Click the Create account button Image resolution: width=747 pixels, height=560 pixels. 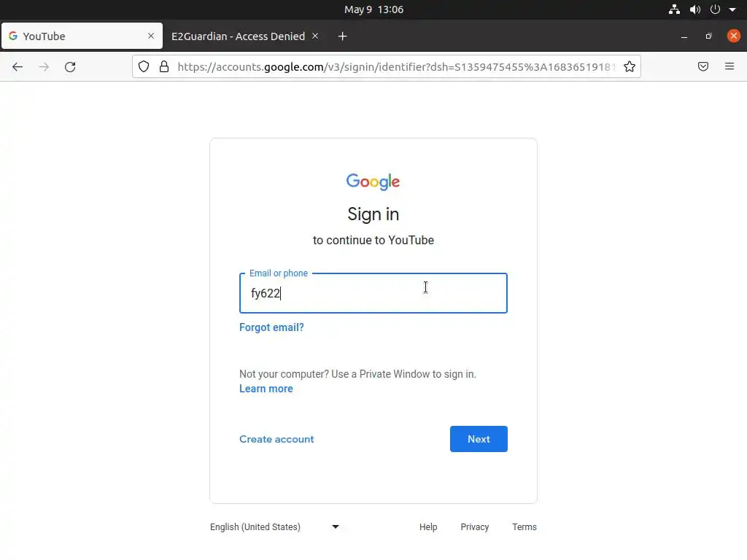[276, 439]
